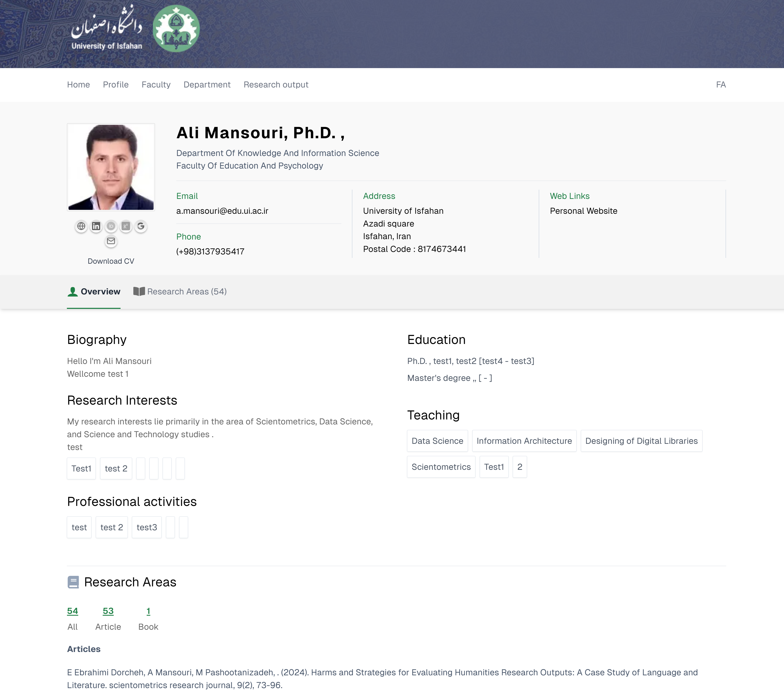Select the Overview tab
This screenshot has width=784, height=698.
pos(94,292)
